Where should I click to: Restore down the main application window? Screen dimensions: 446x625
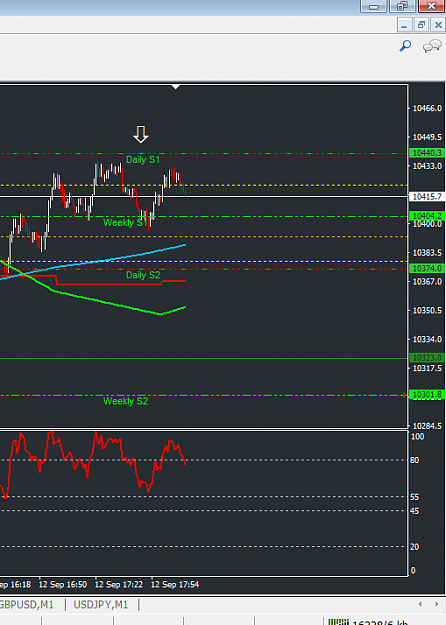tap(402, 6)
